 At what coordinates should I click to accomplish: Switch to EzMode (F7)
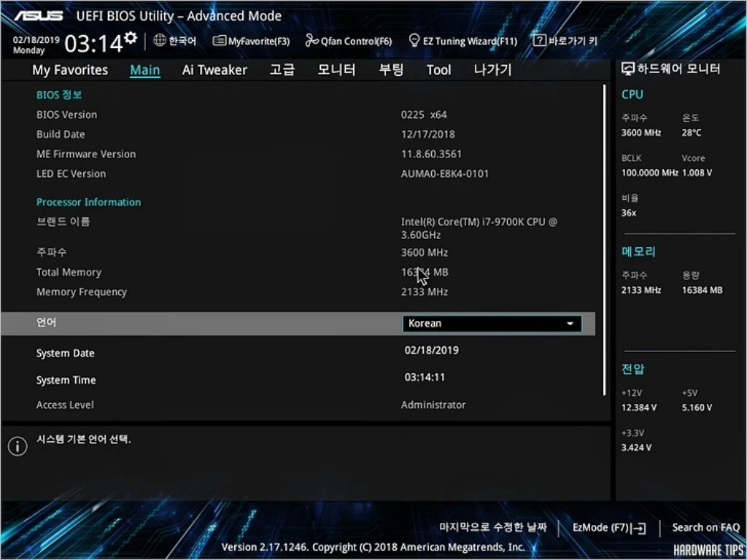tap(609, 528)
